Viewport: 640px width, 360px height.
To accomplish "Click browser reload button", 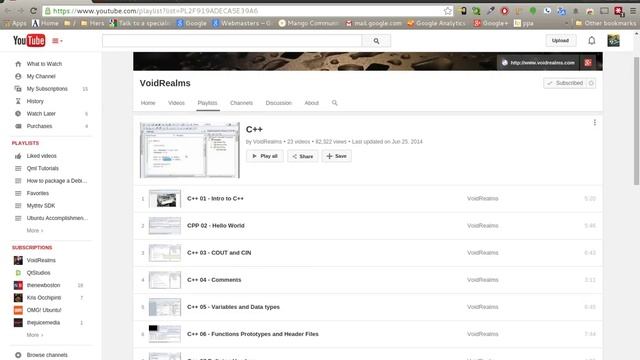I will point(33,11).
